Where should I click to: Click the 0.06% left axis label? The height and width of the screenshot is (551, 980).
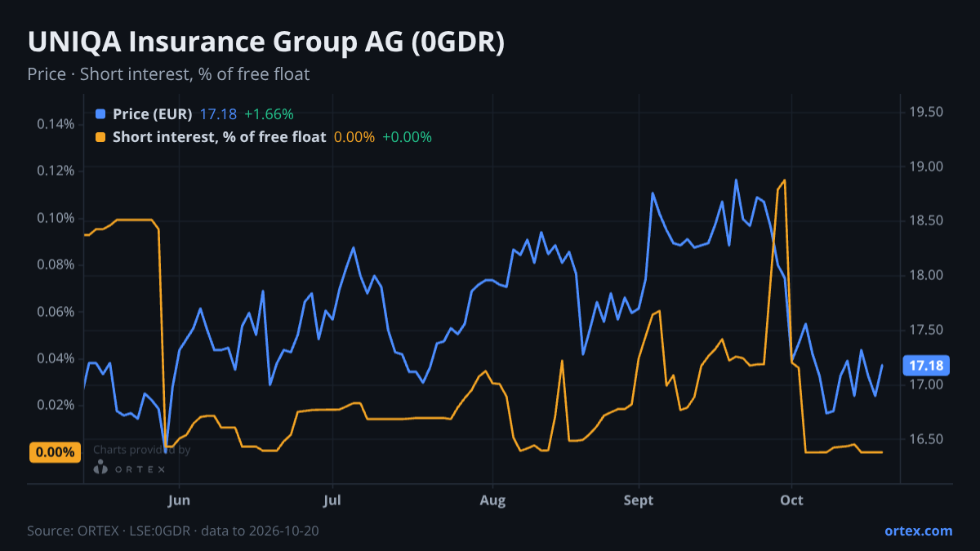click(x=56, y=312)
